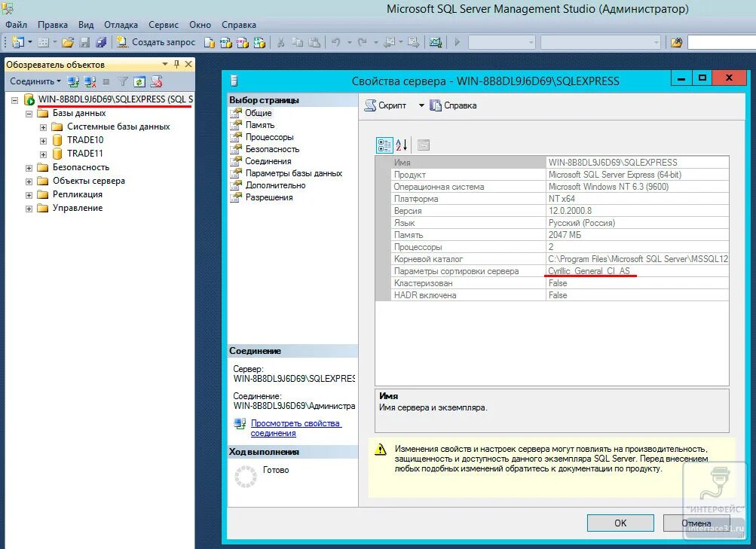Click the Save All icon

(x=101, y=42)
